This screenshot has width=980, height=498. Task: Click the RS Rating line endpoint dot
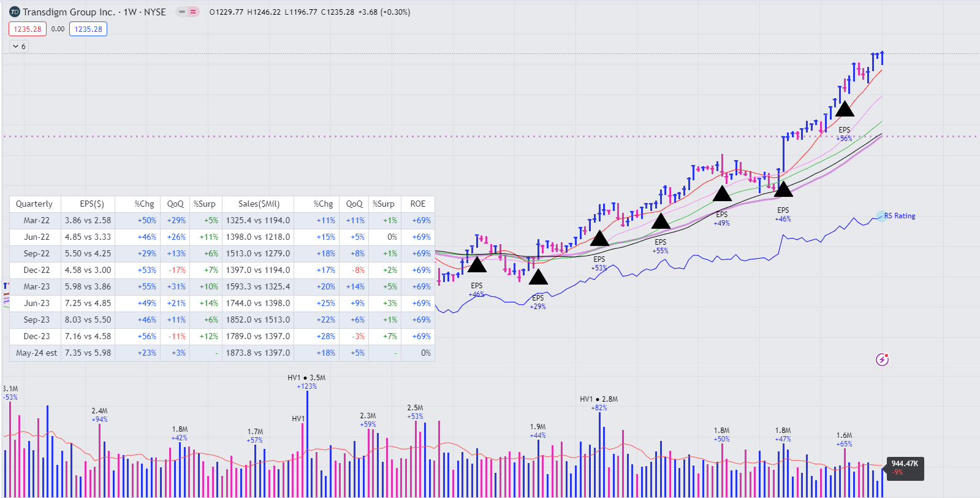click(881, 216)
